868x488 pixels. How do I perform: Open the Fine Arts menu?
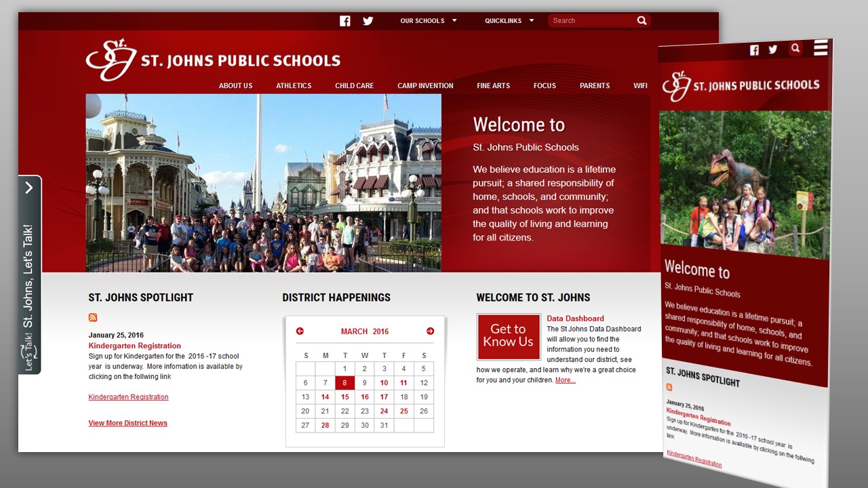point(493,85)
